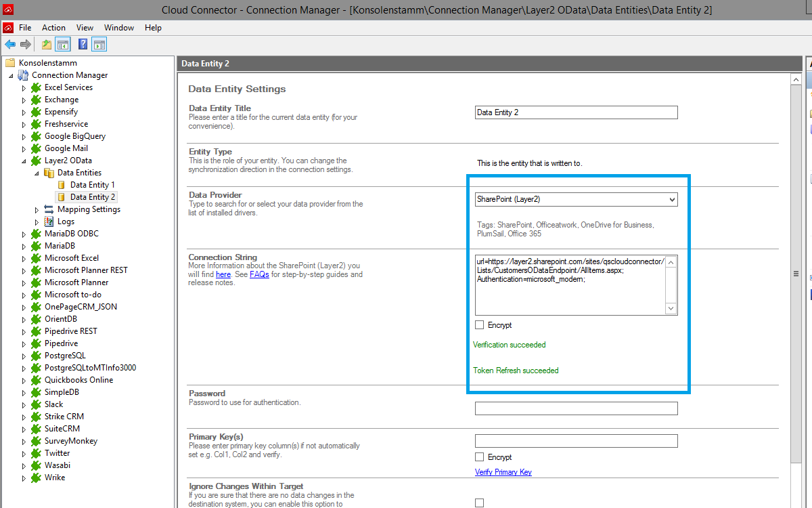Click the MariaDB ODBC connection icon
This screenshot has width=812, height=508.
point(37,234)
